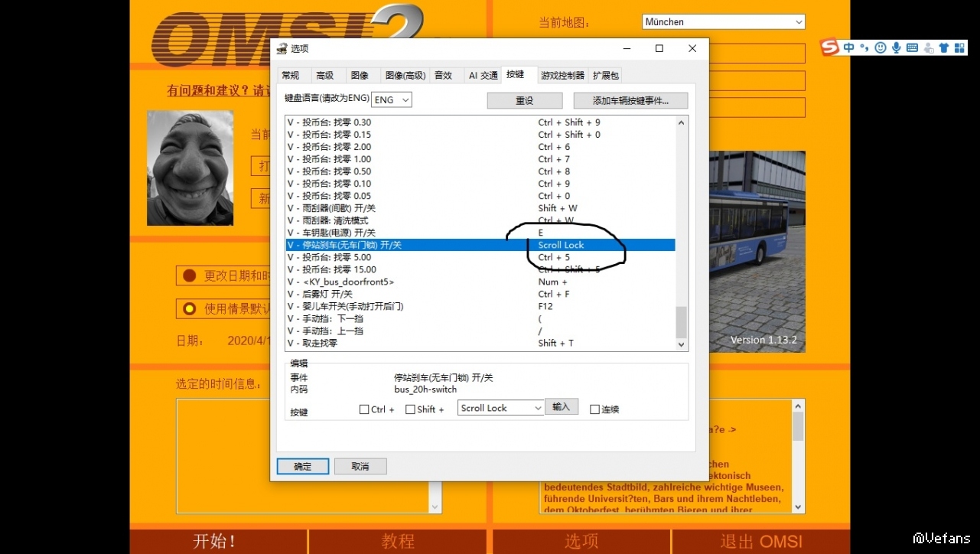Open the 有问题和建议 link

pos(220,91)
